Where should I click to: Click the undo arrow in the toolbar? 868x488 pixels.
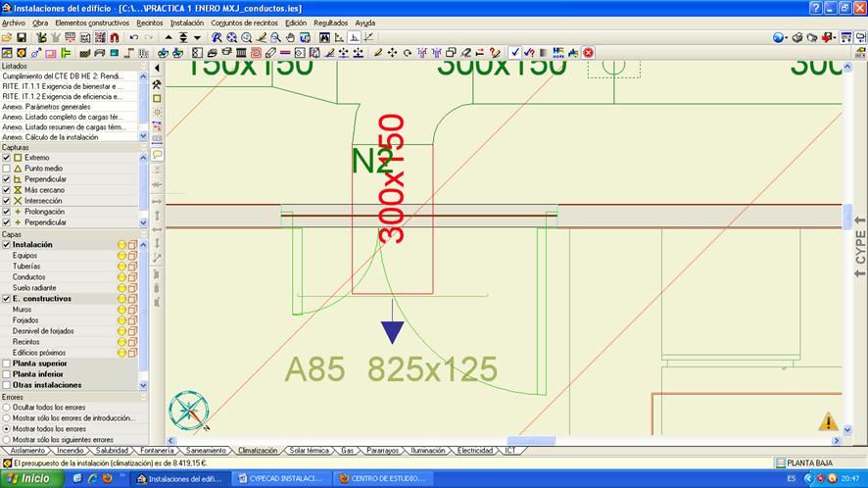point(133,37)
